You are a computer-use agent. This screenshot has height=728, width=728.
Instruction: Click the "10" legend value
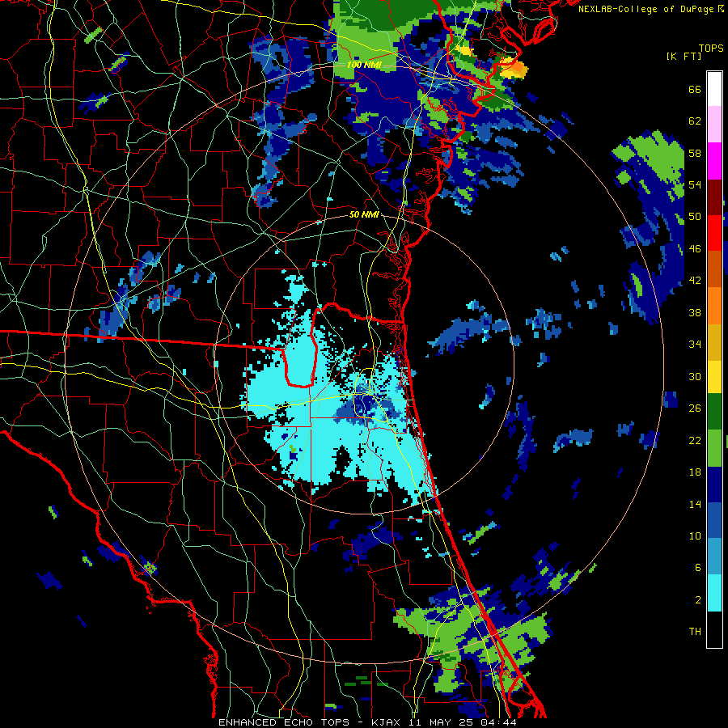click(x=695, y=536)
